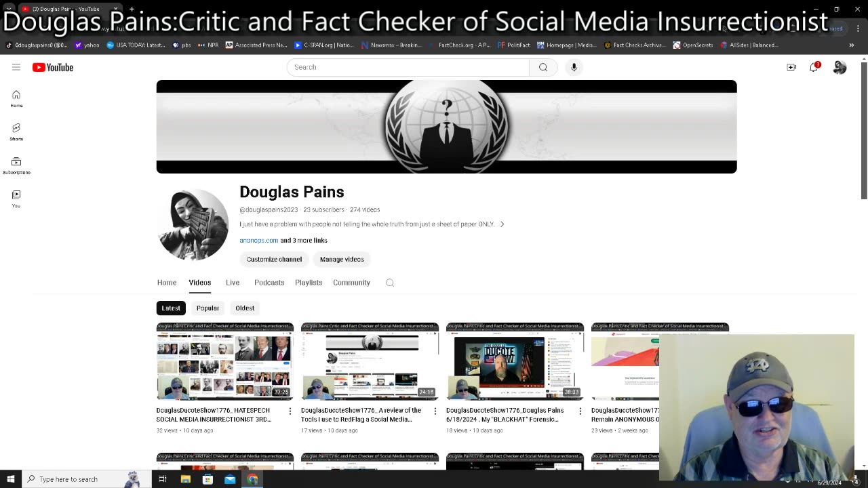Open Subscriptions in the sidebar

click(x=16, y=165)
